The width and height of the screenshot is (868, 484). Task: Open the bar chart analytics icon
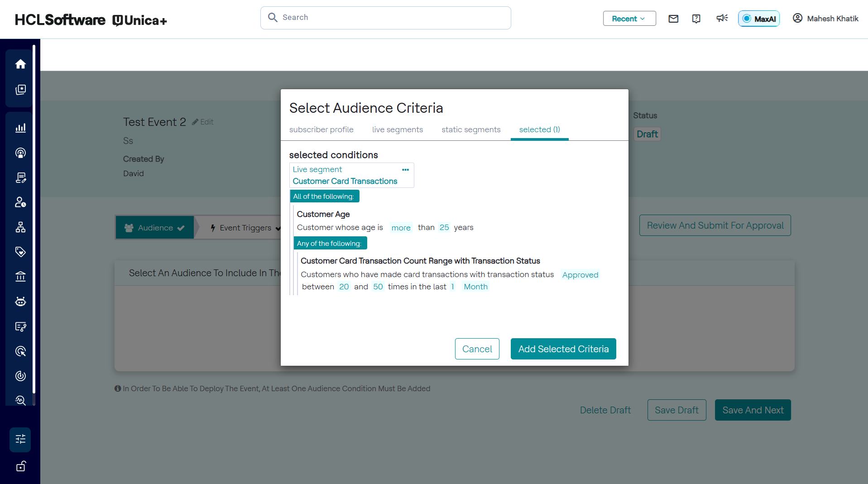(20, 128)
